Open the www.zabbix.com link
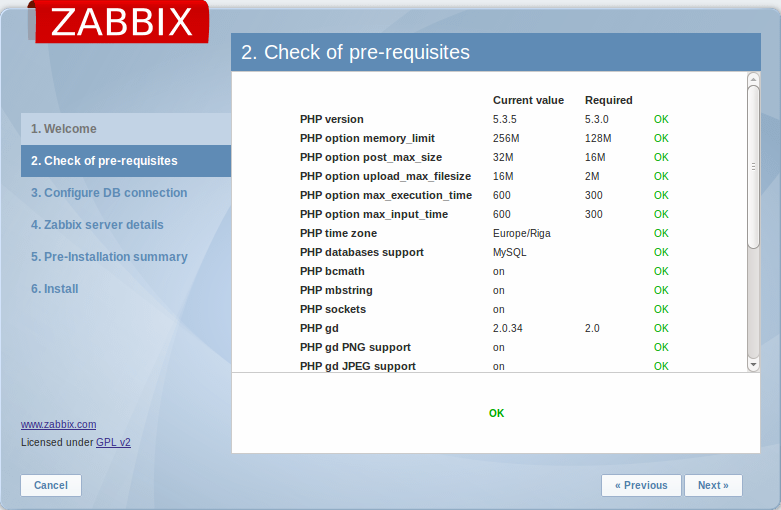781x510 pixels. [58, 424]
